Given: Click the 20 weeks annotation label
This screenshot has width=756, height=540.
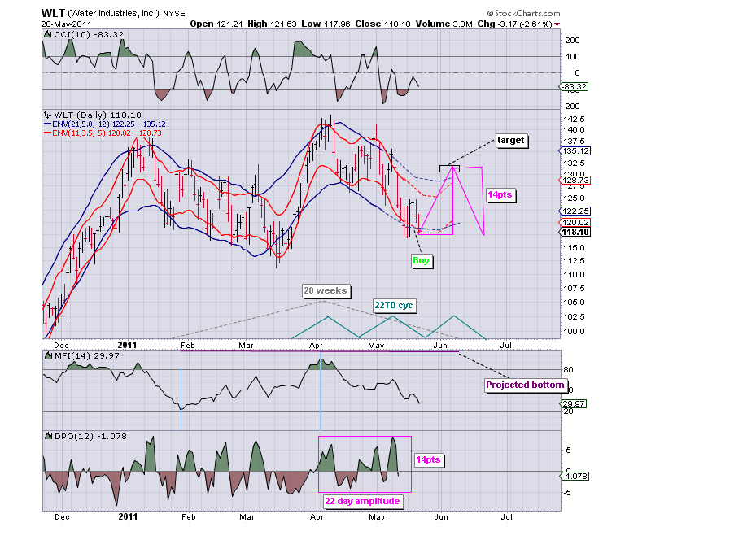Looking at the screenshot, I should coord(326,290).
